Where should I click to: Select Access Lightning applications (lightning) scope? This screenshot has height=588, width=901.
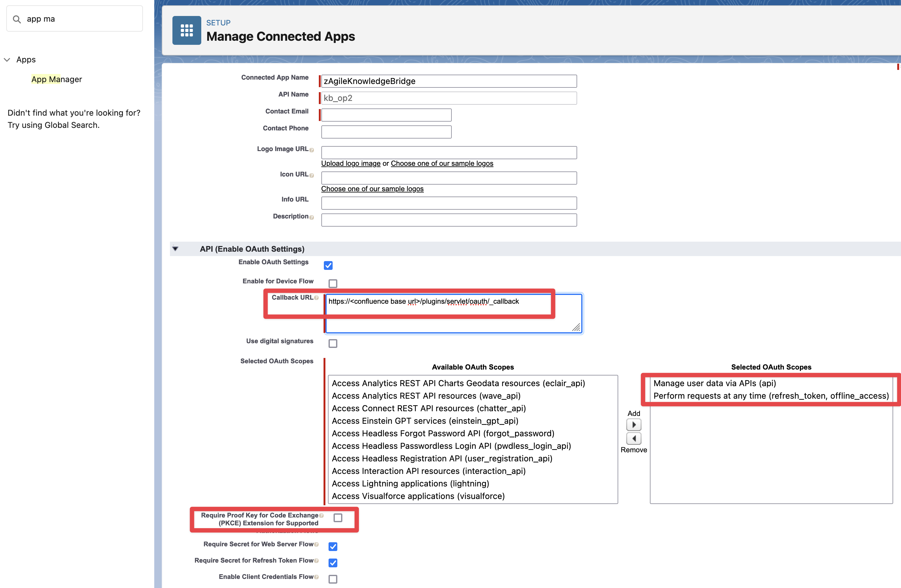point(410,484)
